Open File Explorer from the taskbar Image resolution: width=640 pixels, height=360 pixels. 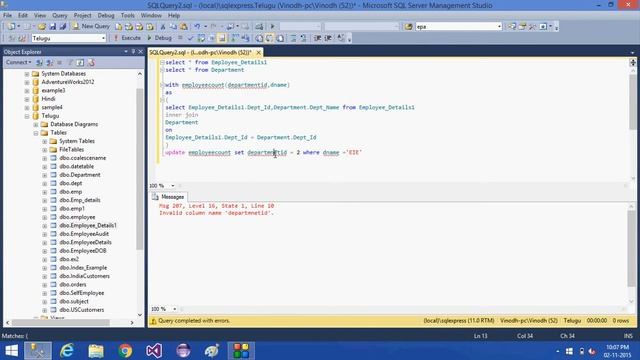[96, 351]
